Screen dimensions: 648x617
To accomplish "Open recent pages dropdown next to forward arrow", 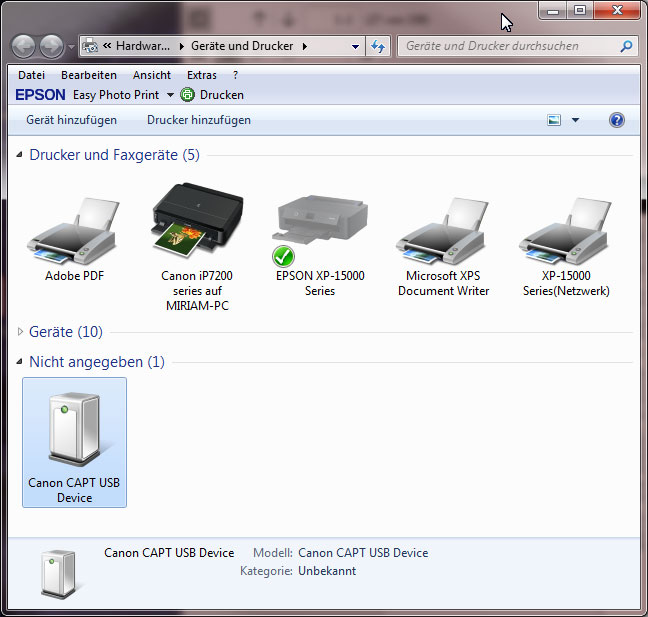I will point(71,46).
